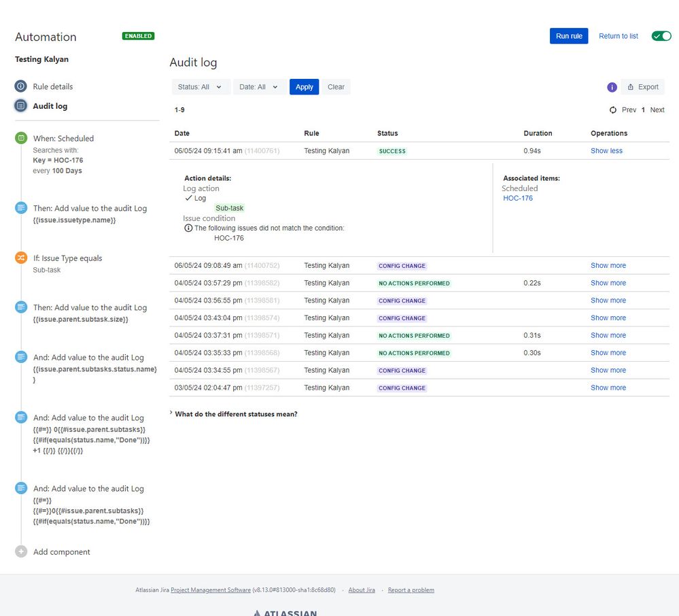This screenshot has width=679, height=616.
Task: Click the log action icon ending '+1'
Action: click(21, 417)
